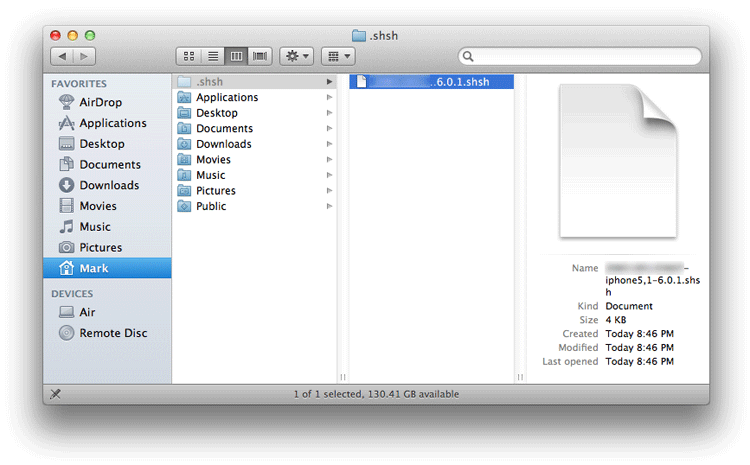Open the Action gear menu
This screenshot has width=750, height=465.
[297, 57]
